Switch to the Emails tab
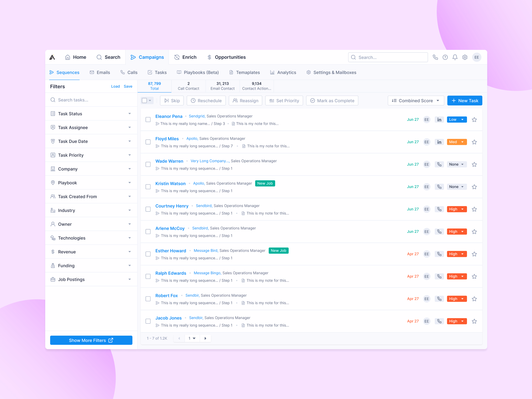The width and height of the screenshot is (532, 399). [100, 72]
